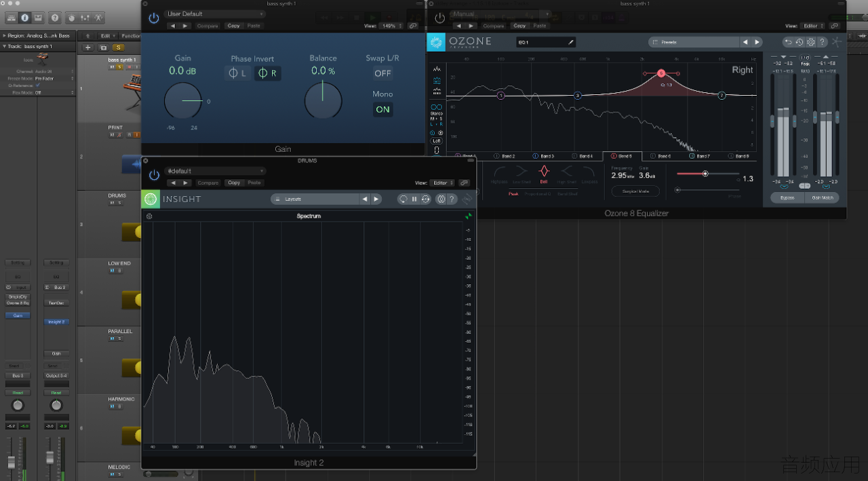Open the Insight Layouts dropdown
868x481 pixels.
tap(315, 199)
